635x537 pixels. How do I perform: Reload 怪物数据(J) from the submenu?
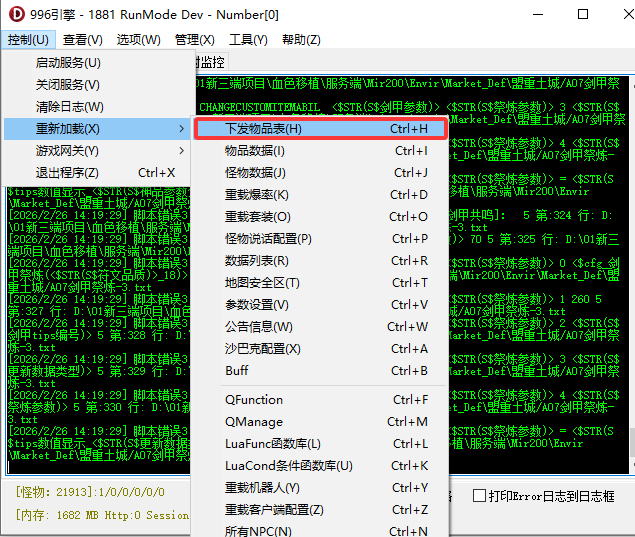click(x=256, y=173)
